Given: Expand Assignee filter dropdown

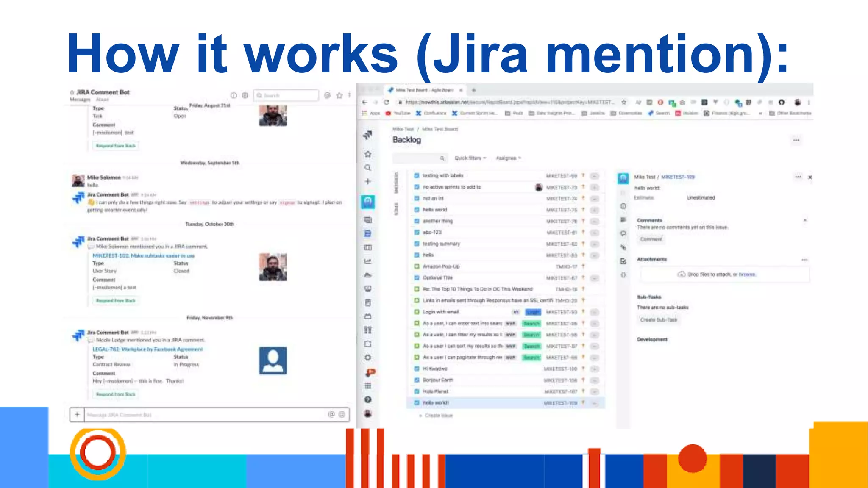Looking at the screenshot, I should [508, 158].
